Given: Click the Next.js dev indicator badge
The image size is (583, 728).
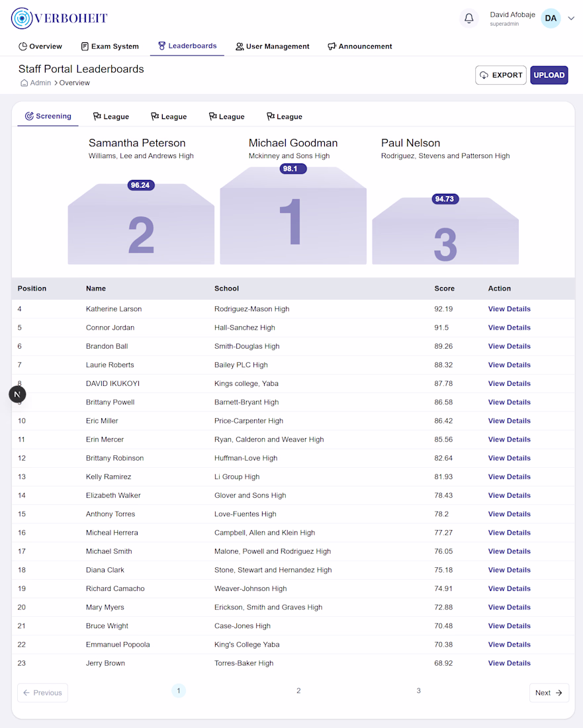Looking at the screenshot, I should point(17,394).
